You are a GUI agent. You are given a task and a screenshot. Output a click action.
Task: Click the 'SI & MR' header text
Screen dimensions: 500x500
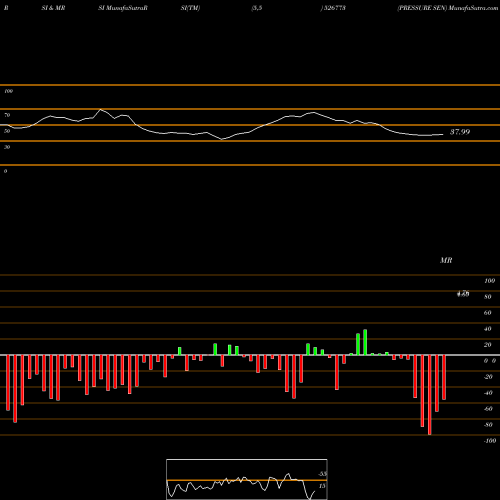(53, 8)
